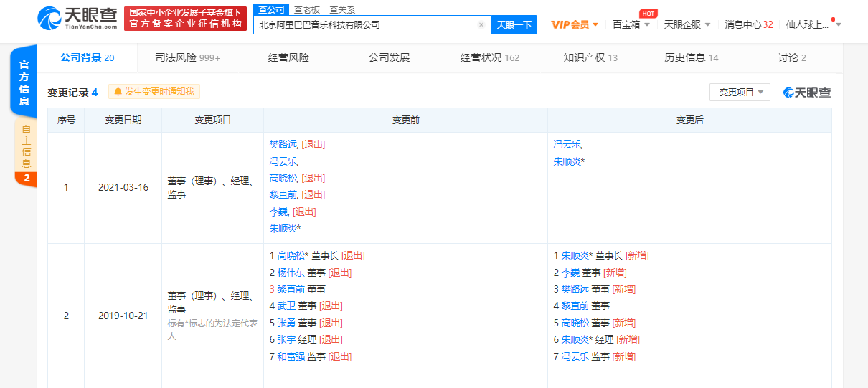Open the 变更项目 filter dropdown

coord(740,92)
